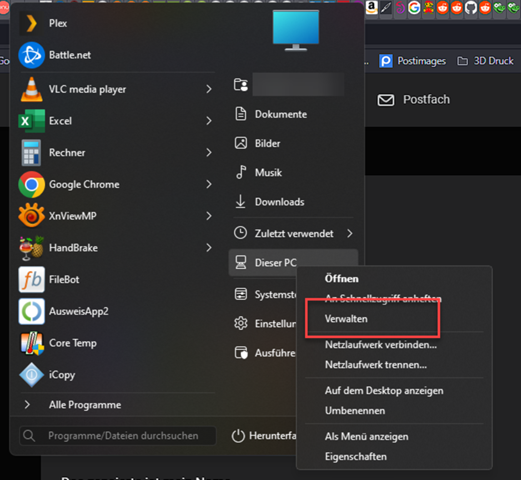Expand the Rechner submenu arrow
The height and width of the screenshot is (480, 521).
point(209,152)
